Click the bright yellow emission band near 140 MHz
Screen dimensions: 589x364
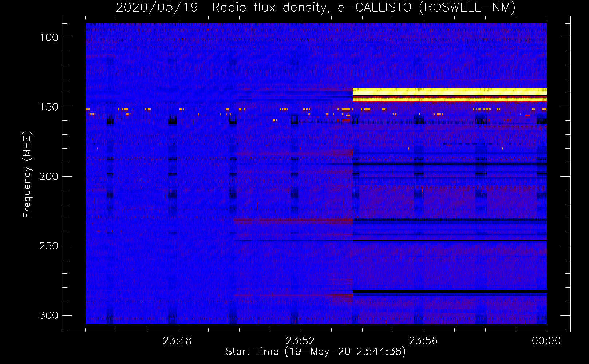tap(450, 91)
